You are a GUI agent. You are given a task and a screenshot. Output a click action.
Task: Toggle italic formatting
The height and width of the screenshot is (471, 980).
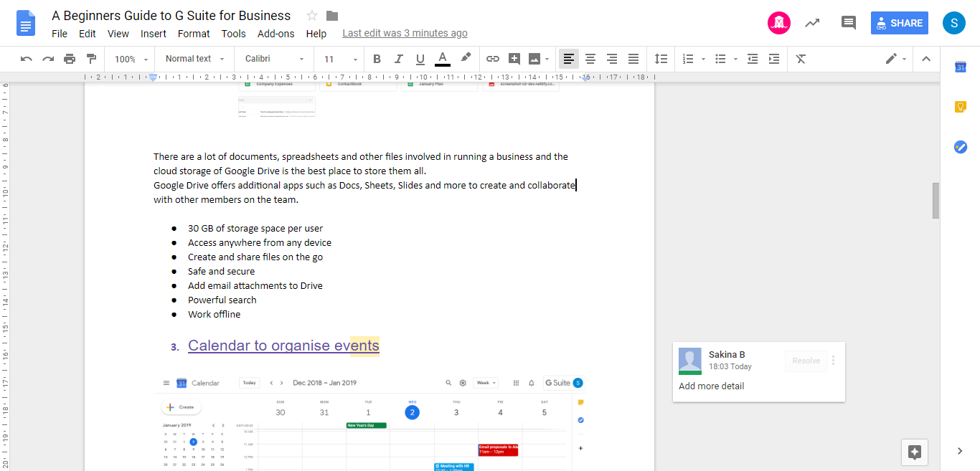[398, 59]
